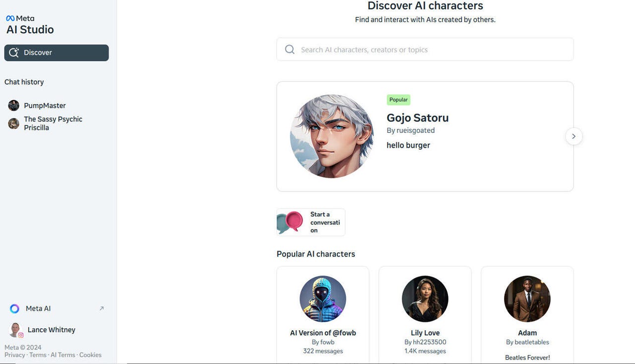
Task: Open Lily Love character card
Action: click(425, 315)
